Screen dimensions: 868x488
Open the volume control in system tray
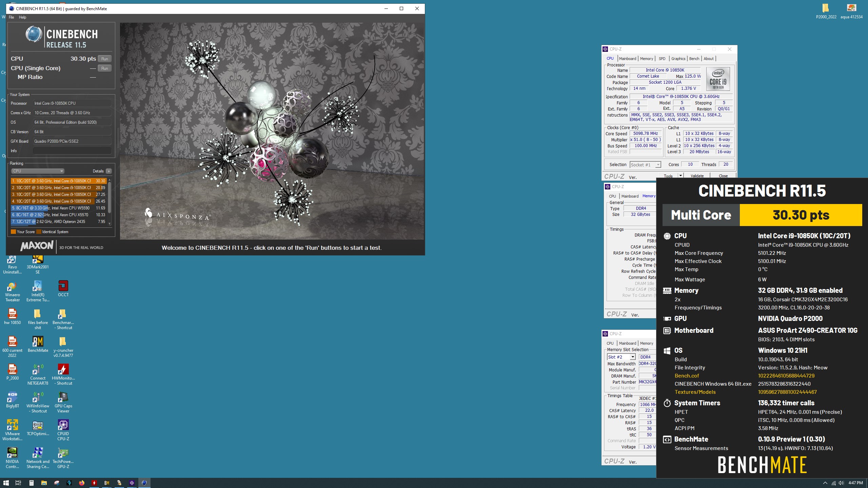(841, 483)
